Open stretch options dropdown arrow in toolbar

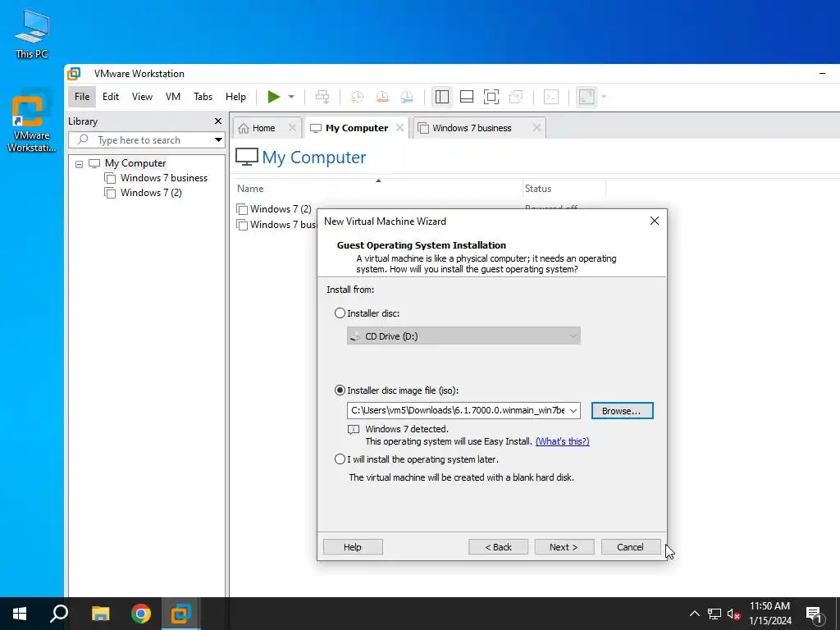[604, 97]
